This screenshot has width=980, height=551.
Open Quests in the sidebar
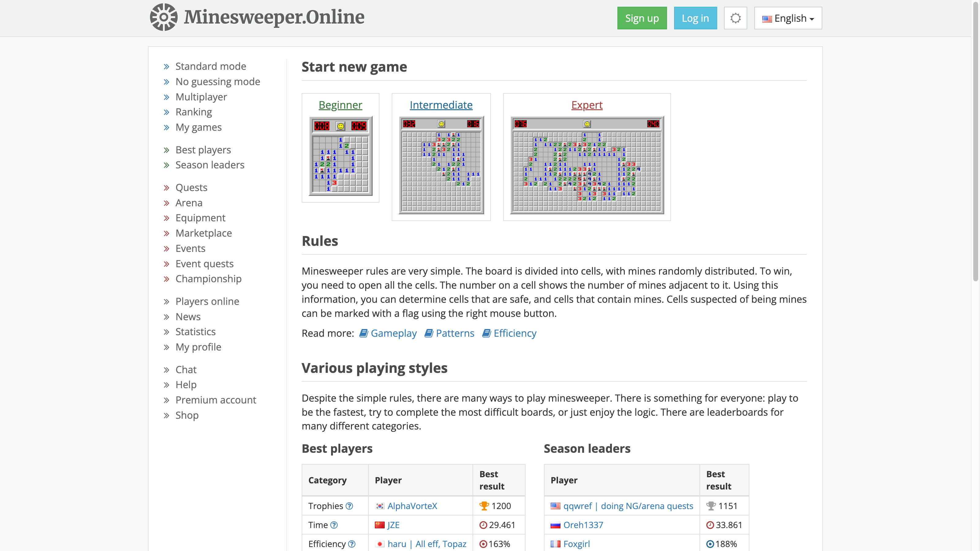tap(191, 187)
